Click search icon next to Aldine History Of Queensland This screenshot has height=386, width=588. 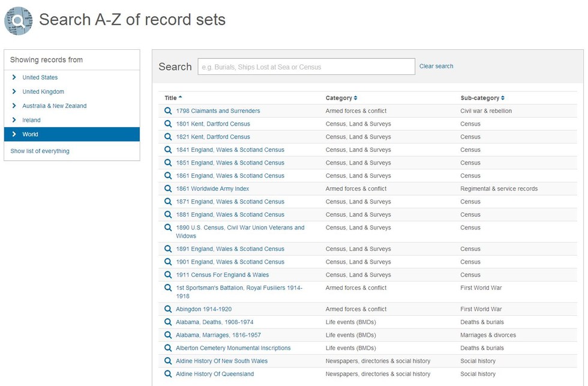(x=168, y=374)
